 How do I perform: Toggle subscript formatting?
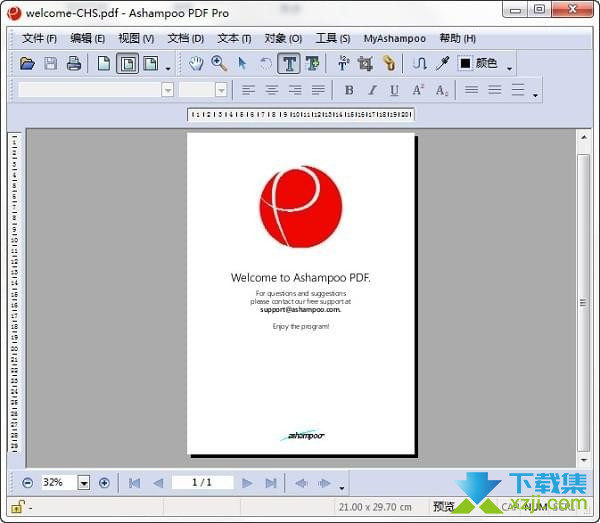click(441, 90)
